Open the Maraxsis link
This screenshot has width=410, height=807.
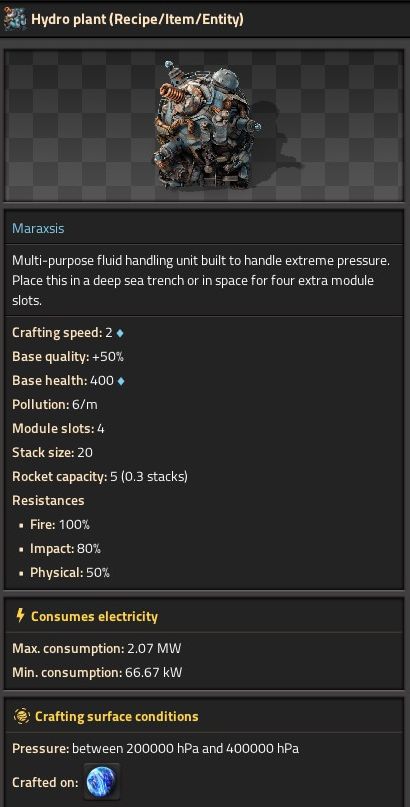38,228
